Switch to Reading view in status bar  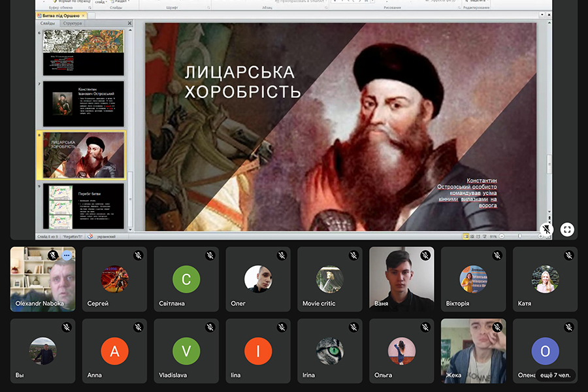pos(478,237)
